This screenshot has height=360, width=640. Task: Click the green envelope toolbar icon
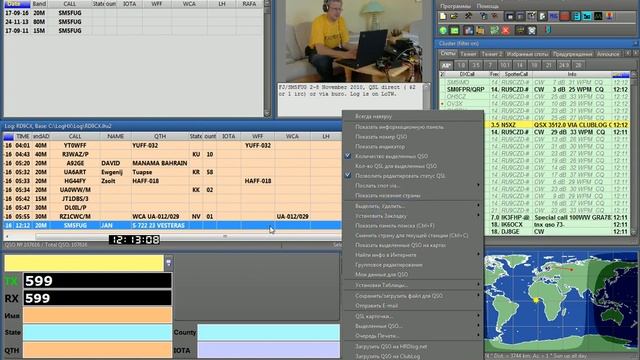coord(454,30)
